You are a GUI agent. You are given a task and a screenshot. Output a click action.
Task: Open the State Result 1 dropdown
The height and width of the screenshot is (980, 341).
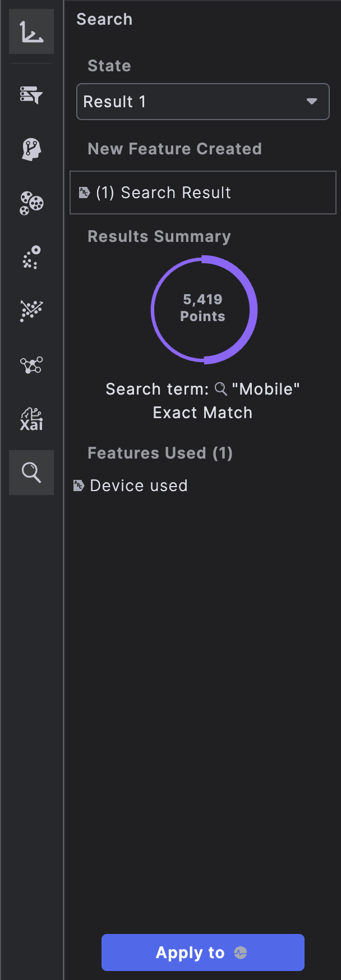coord(202,102)
